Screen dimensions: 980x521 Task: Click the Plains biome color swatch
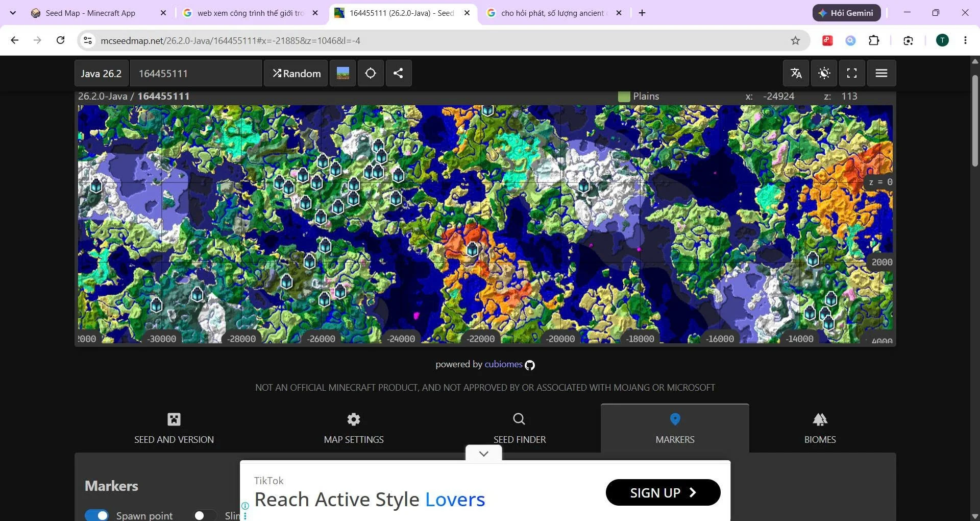pos(624,97)
